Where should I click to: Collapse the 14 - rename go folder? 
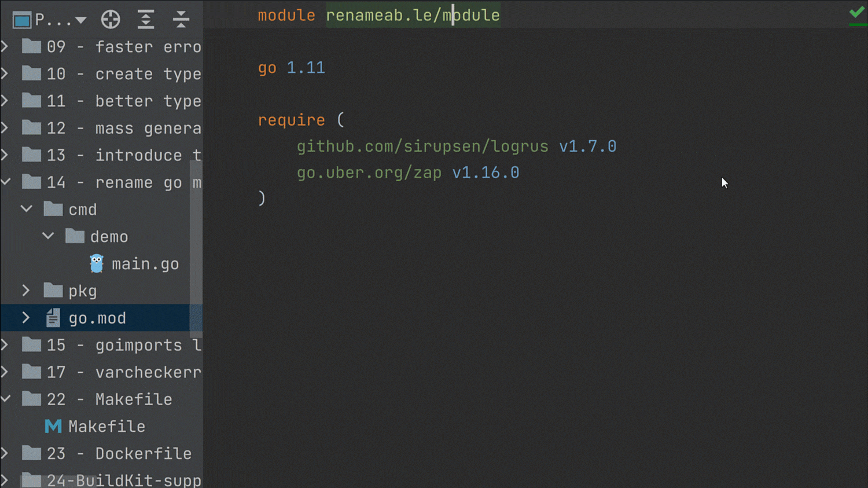click(5, 182)
